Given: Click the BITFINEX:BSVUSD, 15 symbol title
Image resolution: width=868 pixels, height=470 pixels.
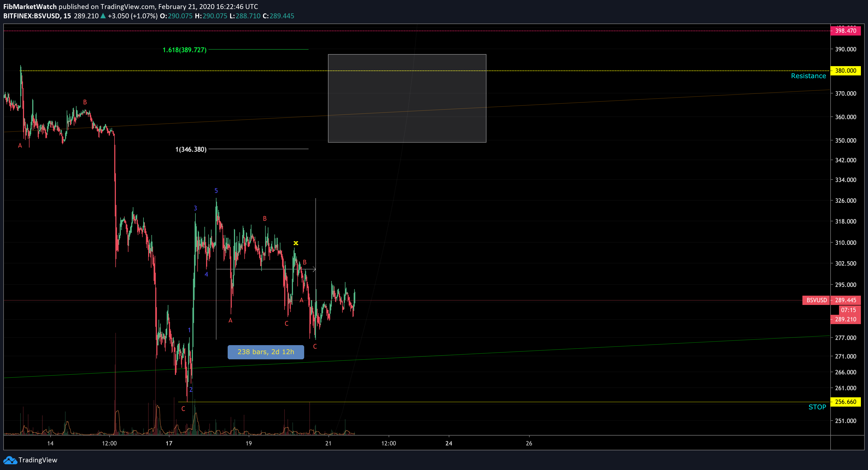Looking at the screenshot, I should pos(37,16).
